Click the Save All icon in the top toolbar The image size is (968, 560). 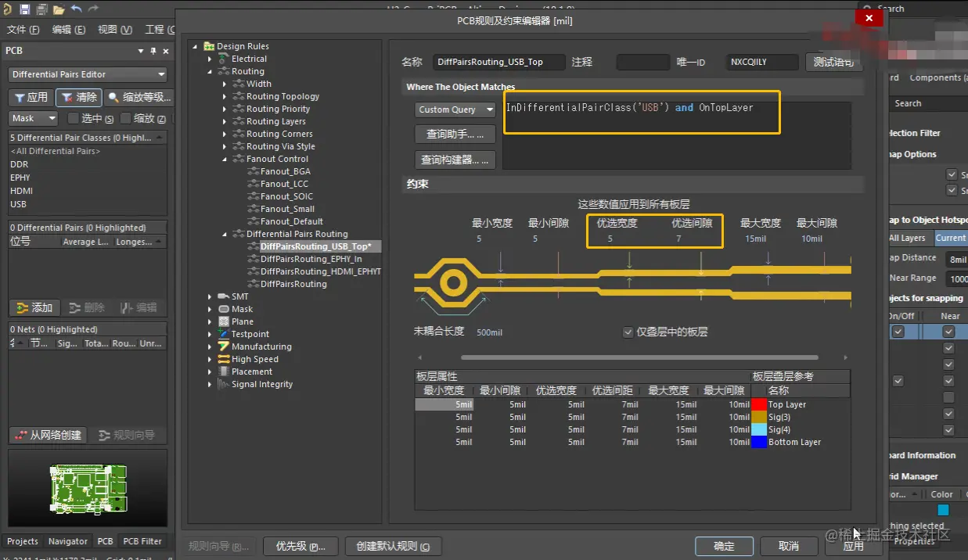(41, 9)
